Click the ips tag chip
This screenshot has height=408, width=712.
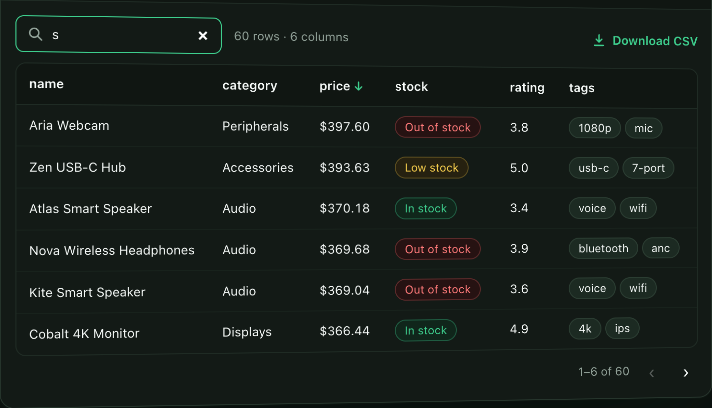[622, 328]
